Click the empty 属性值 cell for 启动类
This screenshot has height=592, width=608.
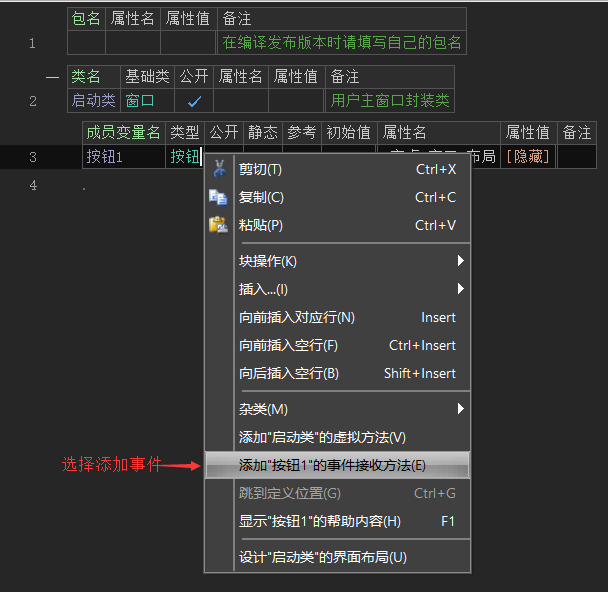click(x=296, y=101)
